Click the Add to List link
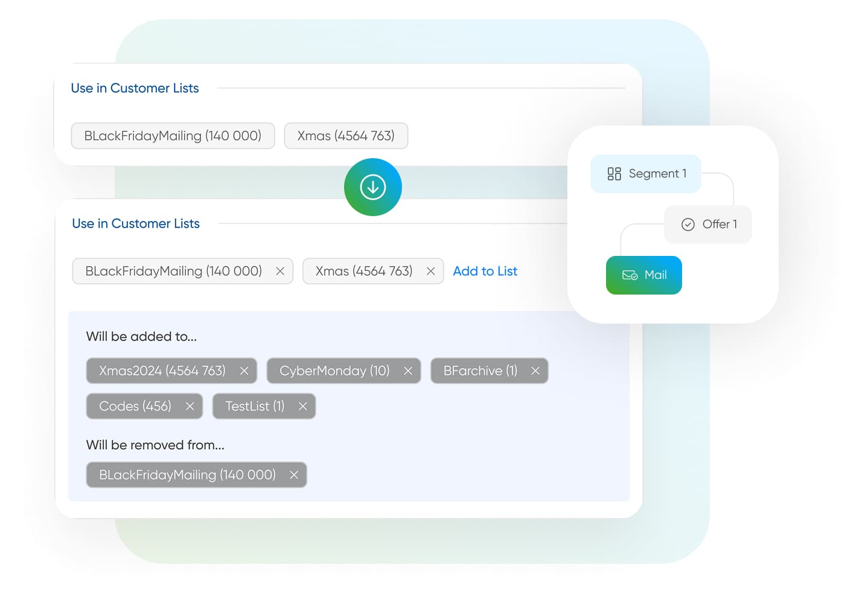Screen dimensions: 868x600 coord(485,272)
